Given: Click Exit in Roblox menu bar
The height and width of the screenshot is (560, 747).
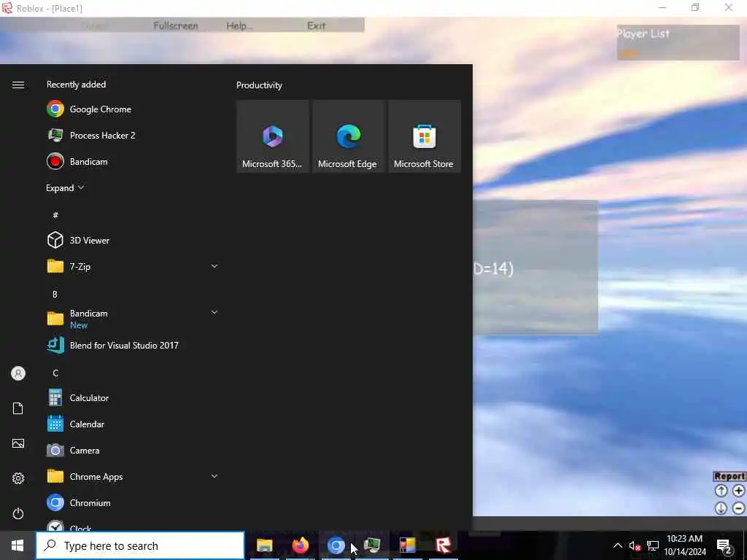Looking at the screenshot, I should coord(317,26).
